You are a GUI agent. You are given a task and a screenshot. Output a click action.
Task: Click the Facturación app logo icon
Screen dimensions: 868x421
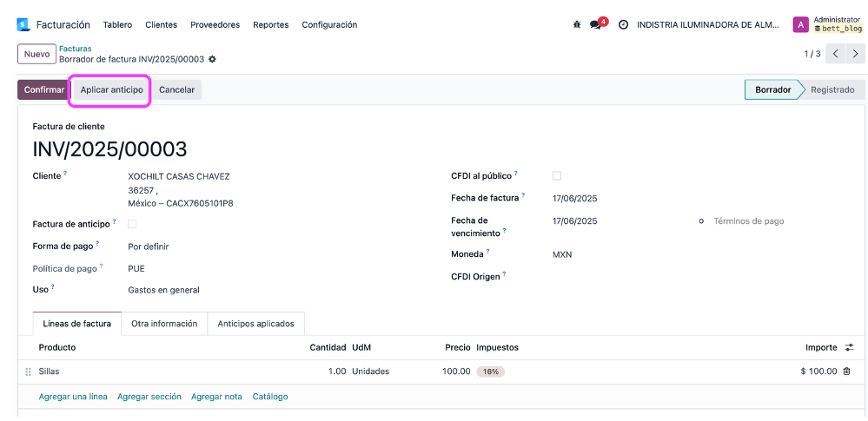click(23, 25)
